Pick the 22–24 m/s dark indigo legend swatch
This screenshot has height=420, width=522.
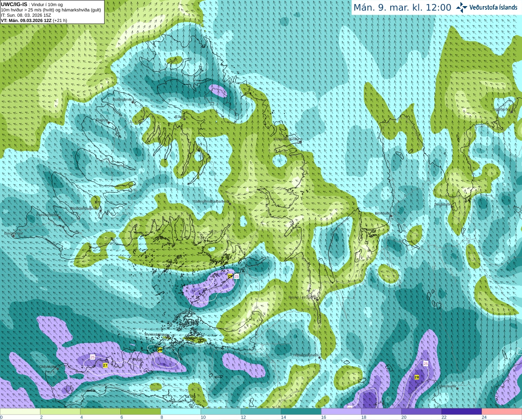point(462,411)
